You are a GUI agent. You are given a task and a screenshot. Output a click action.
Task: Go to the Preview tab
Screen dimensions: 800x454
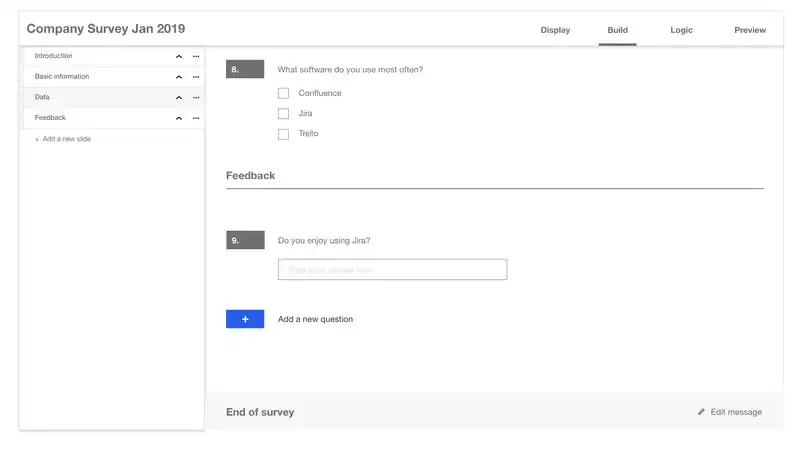click(749, 30)
